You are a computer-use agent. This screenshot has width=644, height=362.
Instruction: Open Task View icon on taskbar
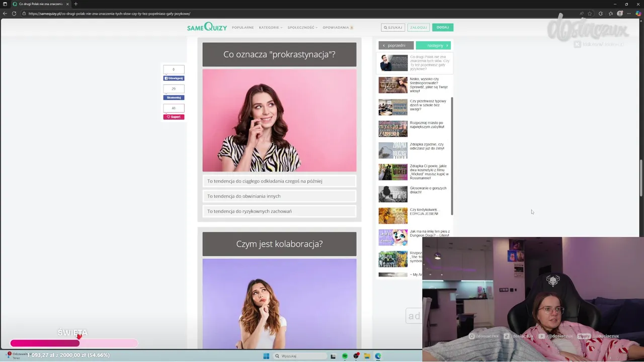pyautogui.click(x=333, y=356)
